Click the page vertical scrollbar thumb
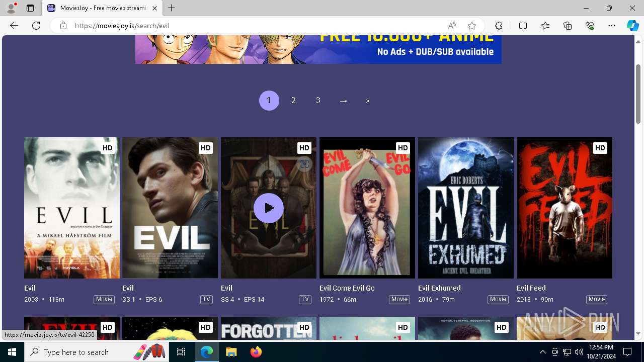 [638, 94]
